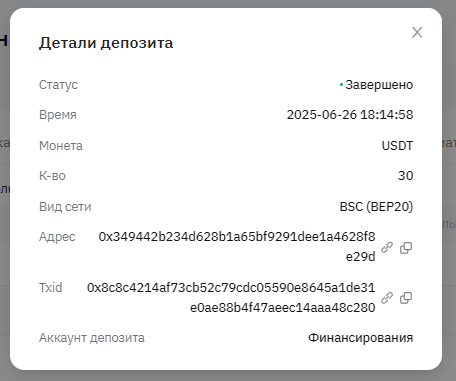Click the green status dot before Завершено
The image size is (456, 381).
(341, 85)
